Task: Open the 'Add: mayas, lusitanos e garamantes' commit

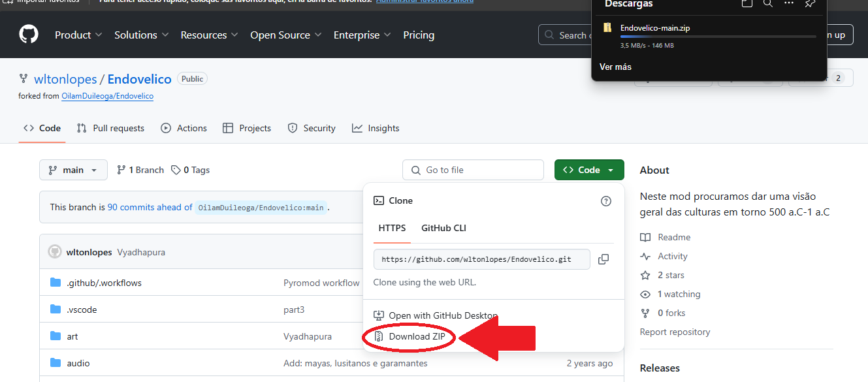Action: [355, 363]
